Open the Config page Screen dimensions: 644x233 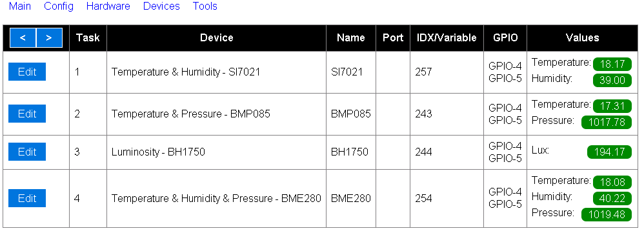pos(59,6)
